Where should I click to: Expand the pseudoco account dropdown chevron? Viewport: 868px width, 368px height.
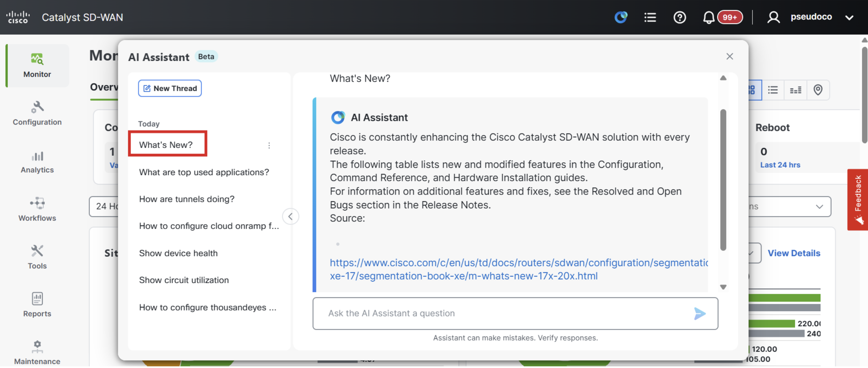(849, 17)
